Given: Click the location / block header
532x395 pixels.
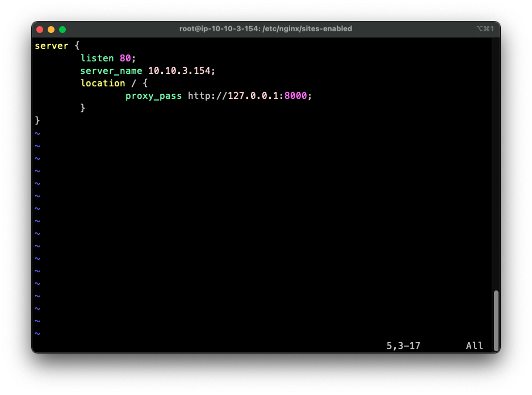Looking at the screenshot, I should [x=113, y=83].
